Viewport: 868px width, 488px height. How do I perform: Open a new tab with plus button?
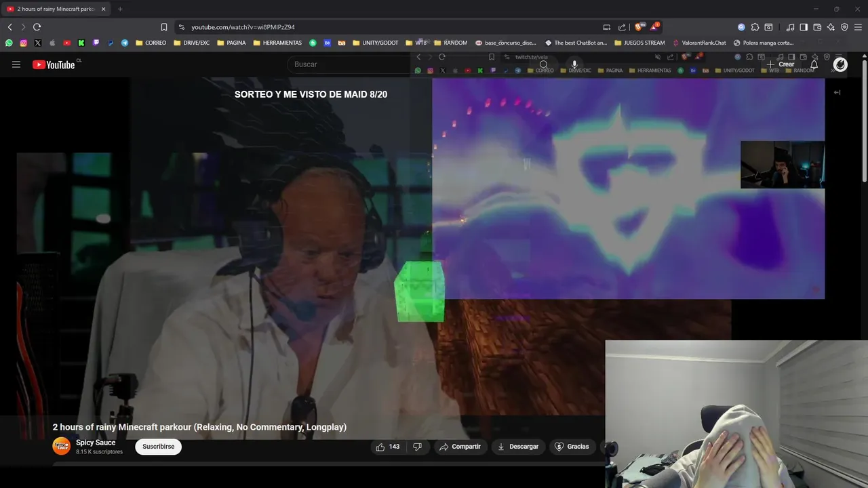(x=120, y=9)
